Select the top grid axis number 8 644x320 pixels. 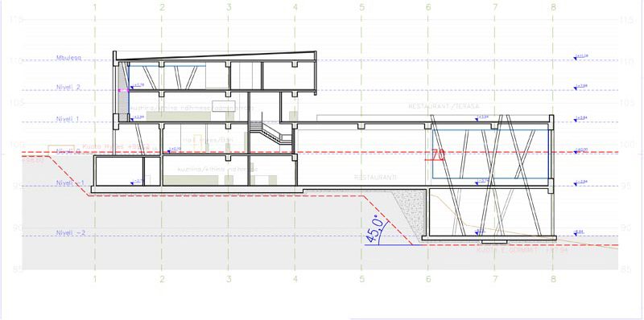[553, 7]
